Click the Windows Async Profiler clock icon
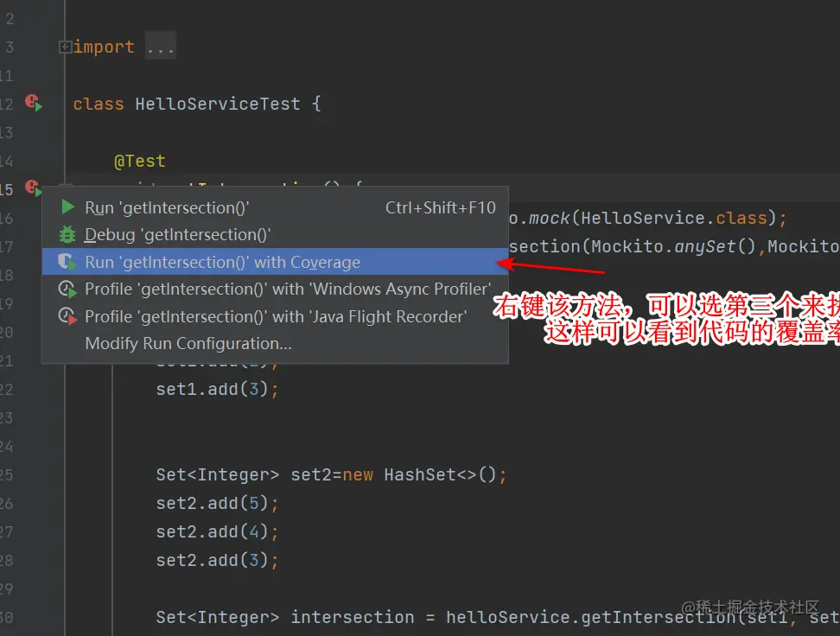The height and width of the screenshot is (636, 840). (x=67, y=289)
